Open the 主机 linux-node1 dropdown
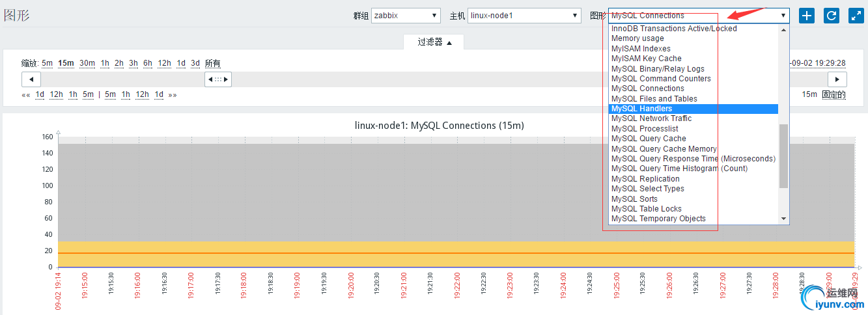The height and width of the screenshot is (315, 868). click(524, 16)
